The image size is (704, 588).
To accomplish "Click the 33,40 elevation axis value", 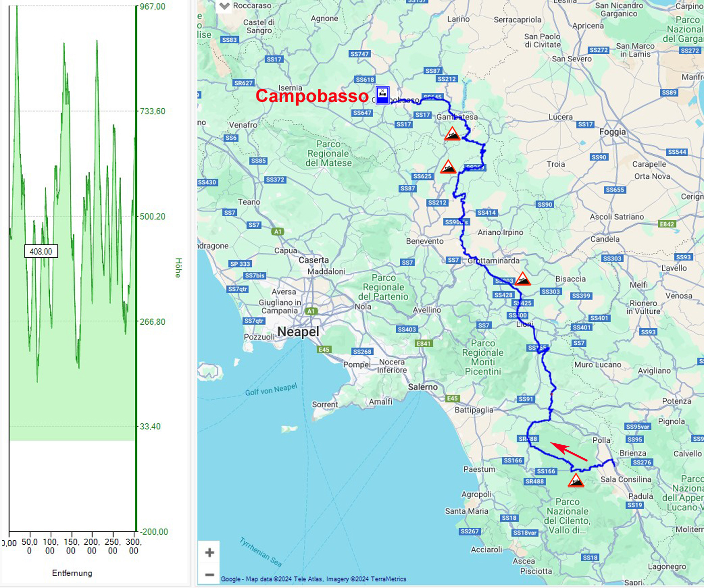I will click(x=150, y=426).
